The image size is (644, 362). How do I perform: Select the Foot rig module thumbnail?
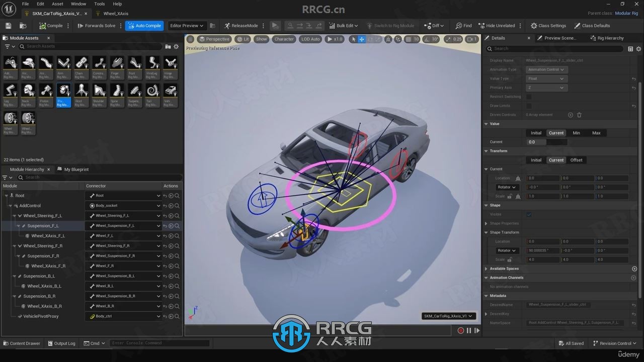click(134, 67)
